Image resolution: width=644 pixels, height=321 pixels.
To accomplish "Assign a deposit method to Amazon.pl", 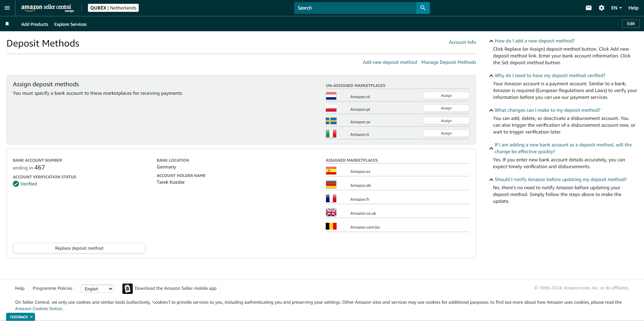I will (x=446, y=108).
